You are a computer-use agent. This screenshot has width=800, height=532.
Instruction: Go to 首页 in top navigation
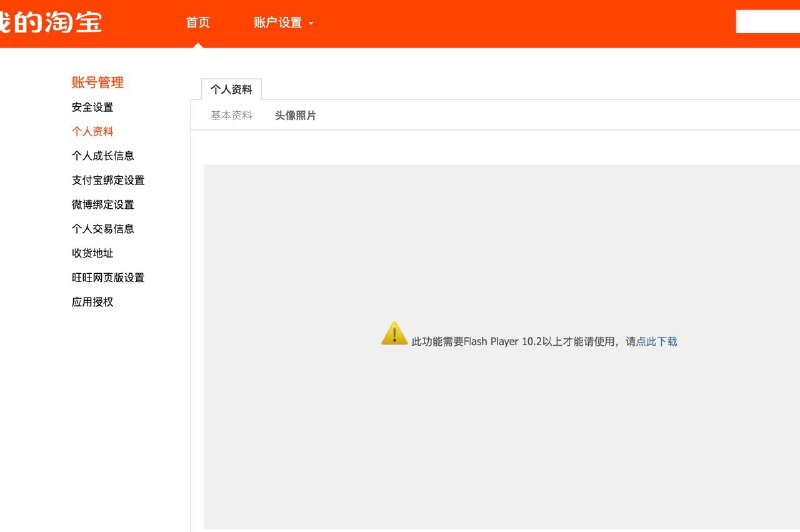pyautogui.click(x=198, y=22)
